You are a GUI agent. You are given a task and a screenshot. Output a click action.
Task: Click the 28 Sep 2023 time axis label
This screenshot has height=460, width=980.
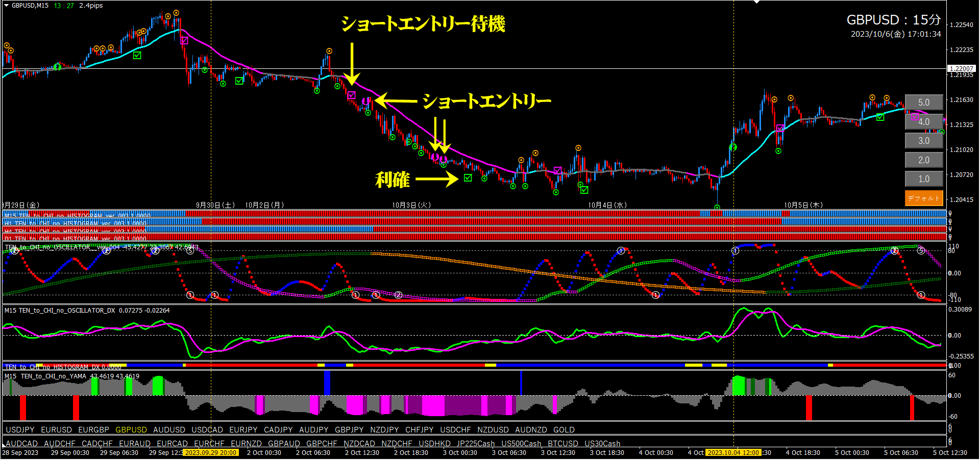tap(20, 453)
